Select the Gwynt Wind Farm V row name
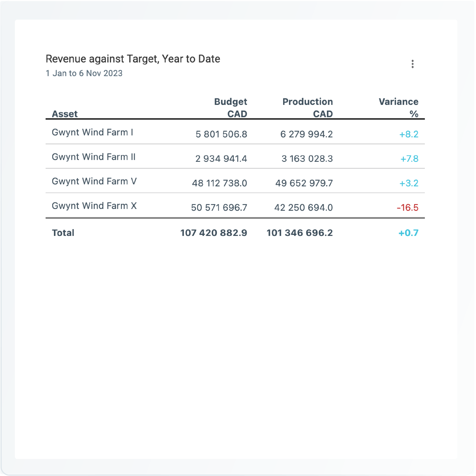 [94, 181]
